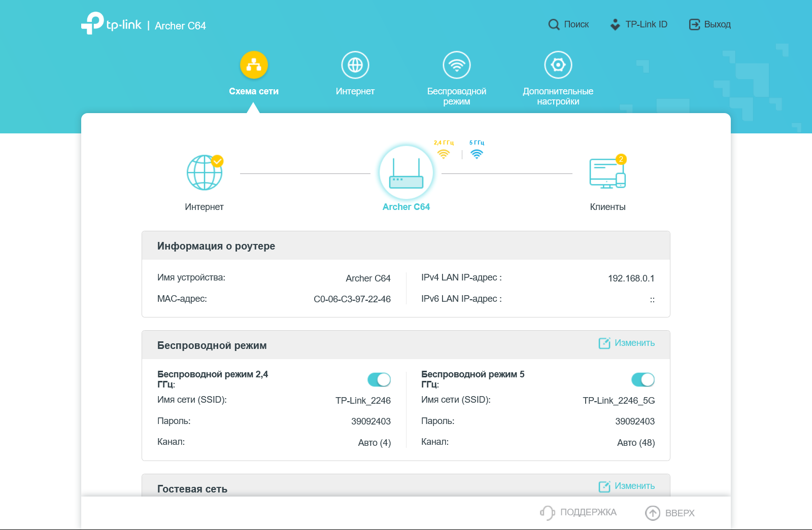Click the Internet globe in network diagram

click(x=205, y=172)
